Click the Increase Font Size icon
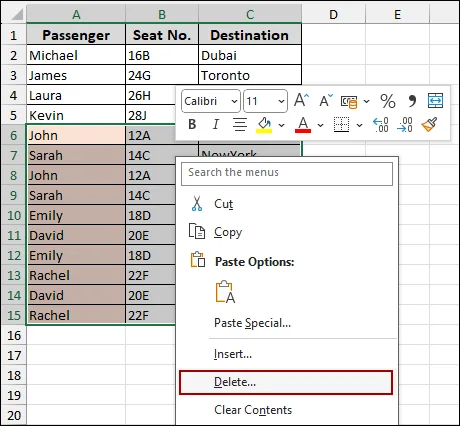Viewport: 460px width, 426px height. [301, 100]
